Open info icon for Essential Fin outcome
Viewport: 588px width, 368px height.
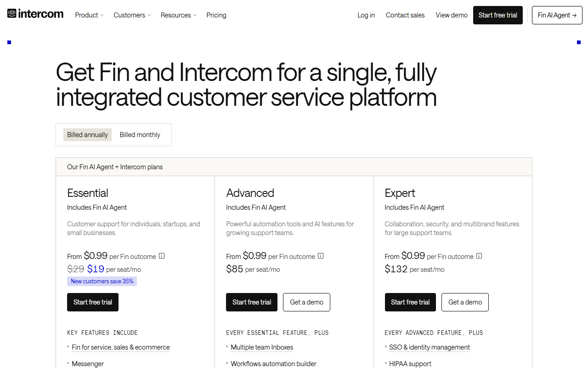162,256
